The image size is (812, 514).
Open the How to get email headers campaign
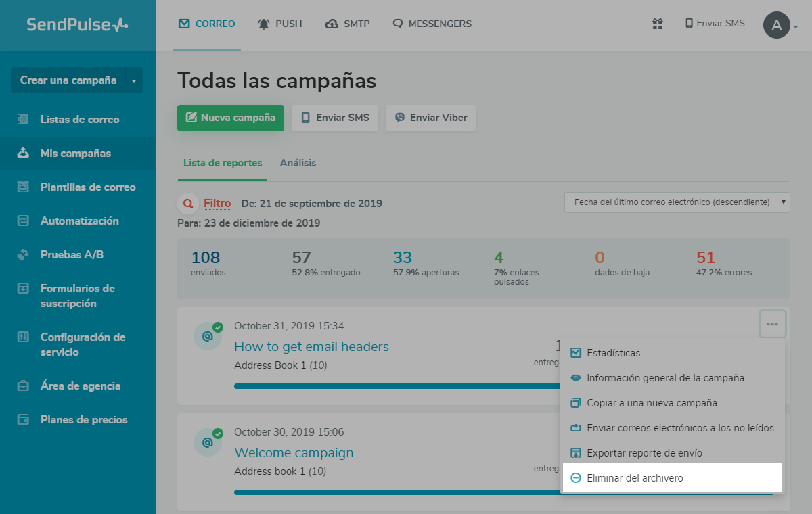(311, 346)
